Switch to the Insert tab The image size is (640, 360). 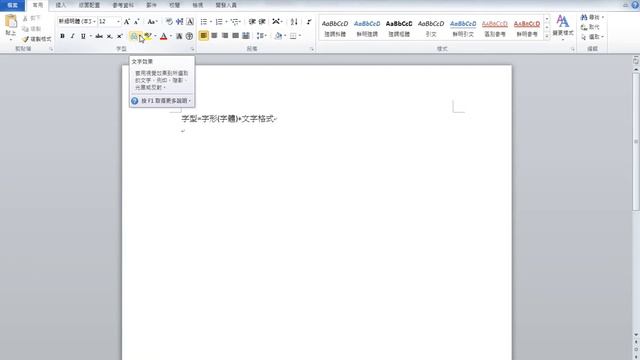tap(61, 5)
